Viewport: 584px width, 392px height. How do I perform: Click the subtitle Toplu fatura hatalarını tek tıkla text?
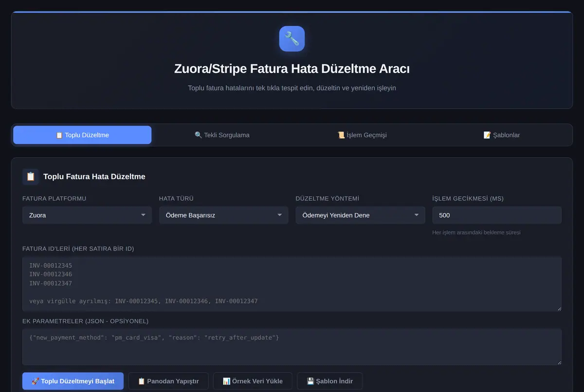[x=292, y=88]
